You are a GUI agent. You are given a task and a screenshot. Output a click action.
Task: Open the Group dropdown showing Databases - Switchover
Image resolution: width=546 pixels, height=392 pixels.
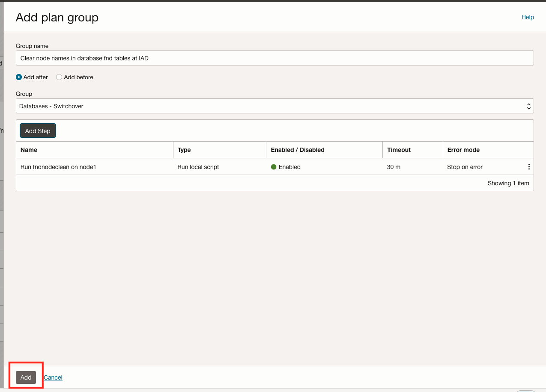pos(275,106)
